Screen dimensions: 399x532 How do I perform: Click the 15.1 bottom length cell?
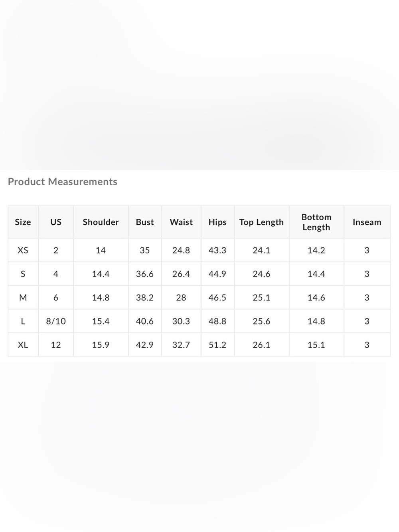click(x=316, y=344)
